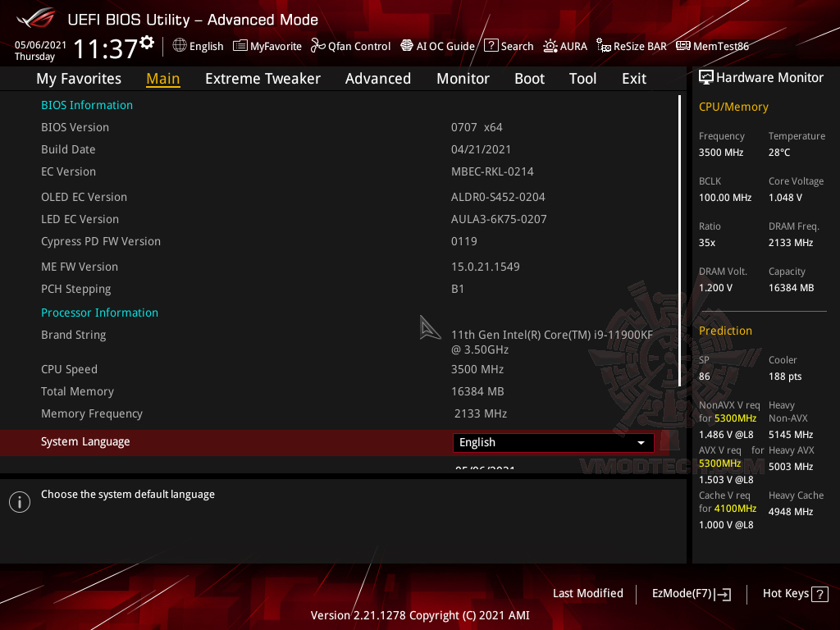Click the 188 pts cooler score
840x630 pixels.
pos(785,376)
